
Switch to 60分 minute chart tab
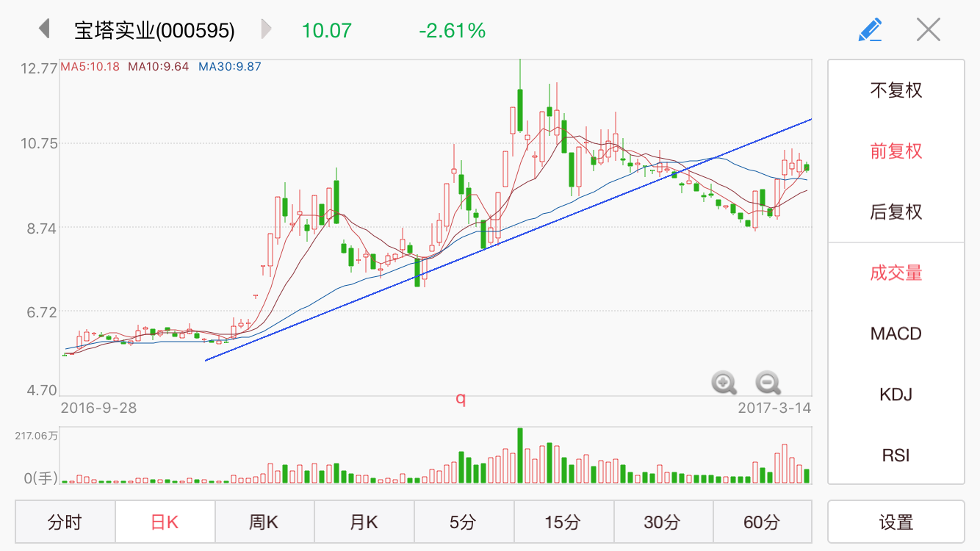point(763,522)
